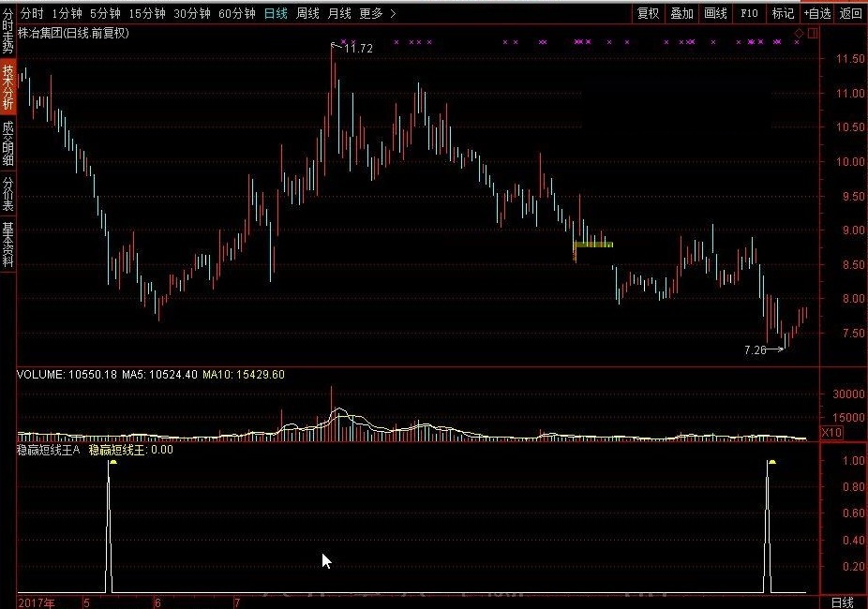Click the 11.72 high price label

tap(358, 49)
